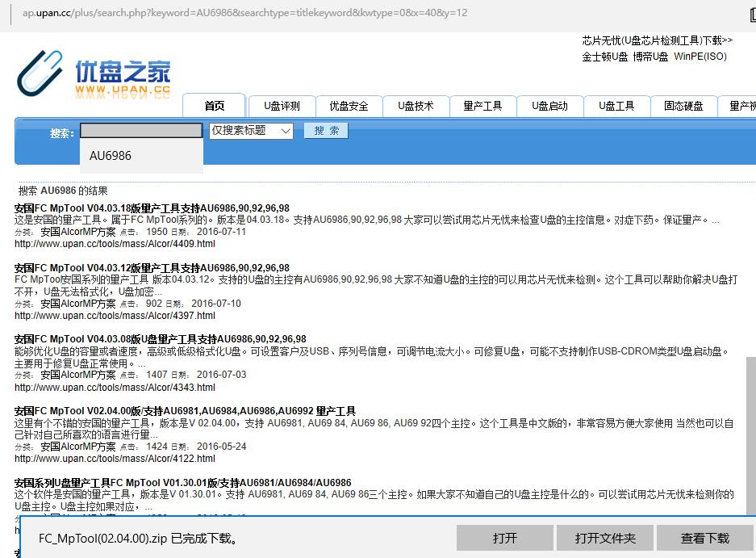Open the U盘启动 section tab
Viewport: 756px width, 558px height.
pyautogui.click(x=549, y=105)
